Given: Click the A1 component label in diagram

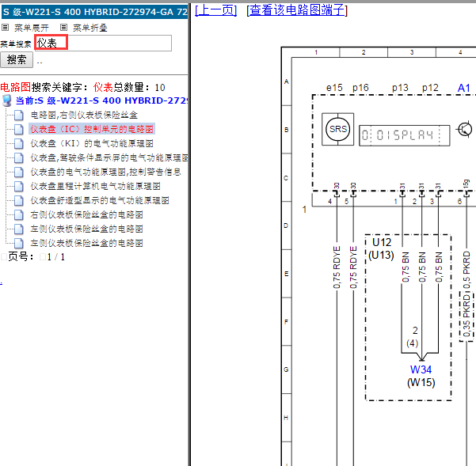Looking at the screenshot, I should point(463,88).
